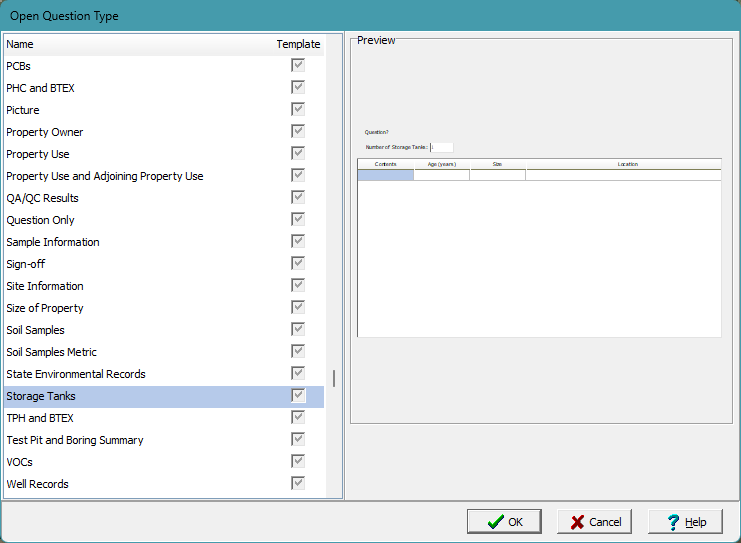Choose the Sign-off question type

pyautogui.click(x=26, y=264)
